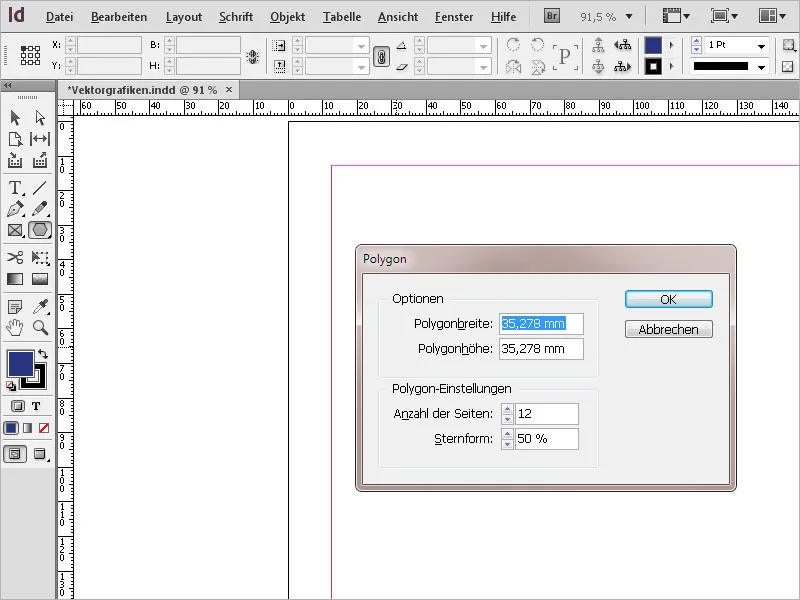Image resolution: width=800 pixels, height=600 pixels.
Task: Cancel the dialog with Abbrechen
Action: pos(668,330)
